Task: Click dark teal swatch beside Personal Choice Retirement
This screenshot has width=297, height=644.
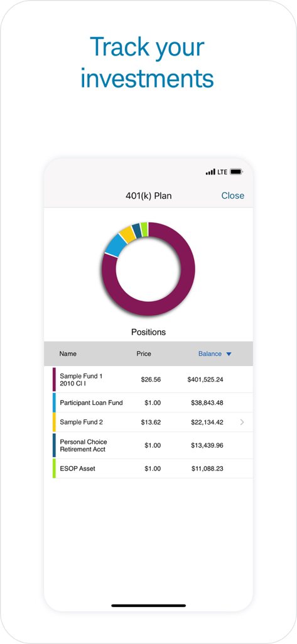Action: 54,446
